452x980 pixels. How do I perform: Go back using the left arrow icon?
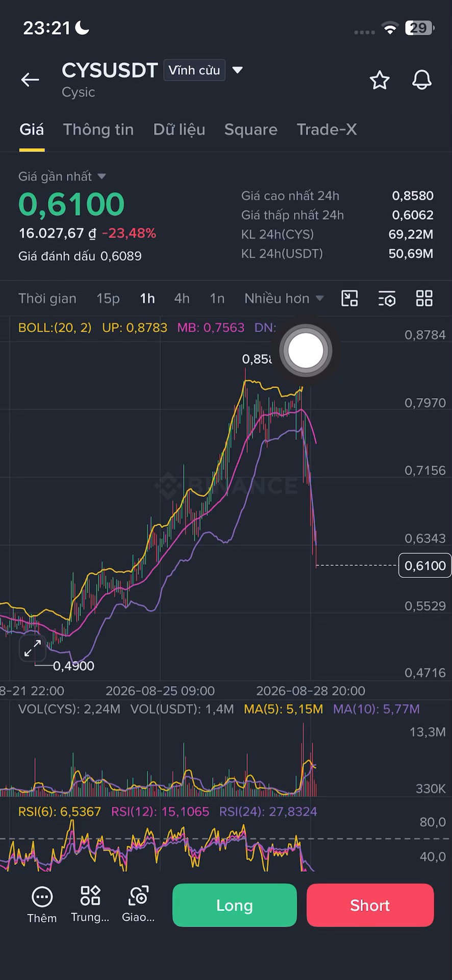(30, 80)
